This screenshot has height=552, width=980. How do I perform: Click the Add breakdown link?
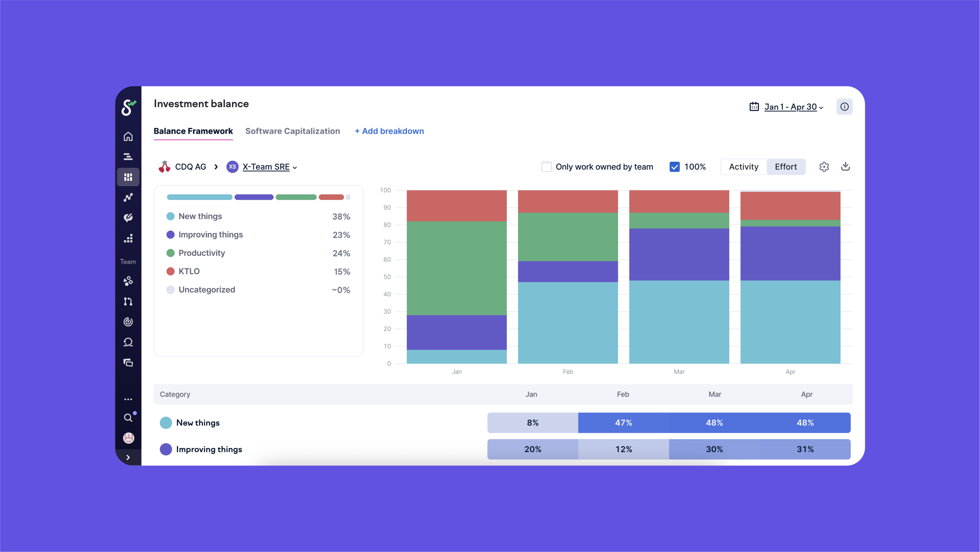(x=389, y=131)
